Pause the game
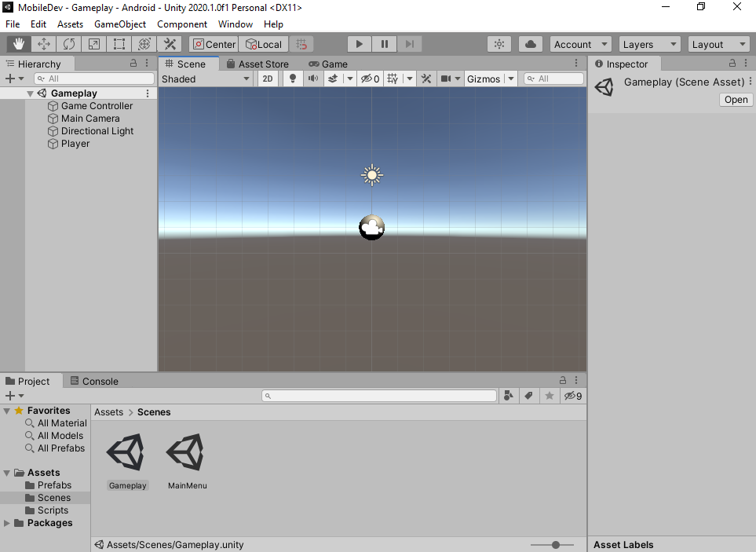Image resolution: width=756 pixels, height=552 pixels. 384,44
